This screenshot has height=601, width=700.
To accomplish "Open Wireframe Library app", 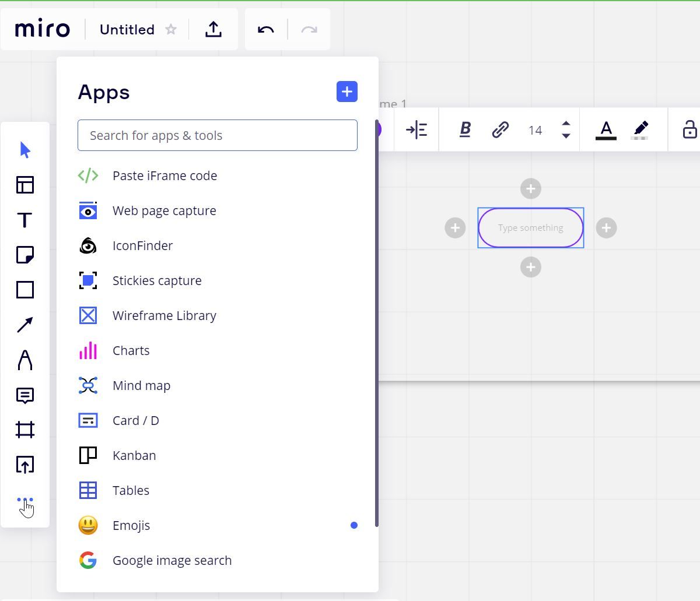I will coord(218,315).
